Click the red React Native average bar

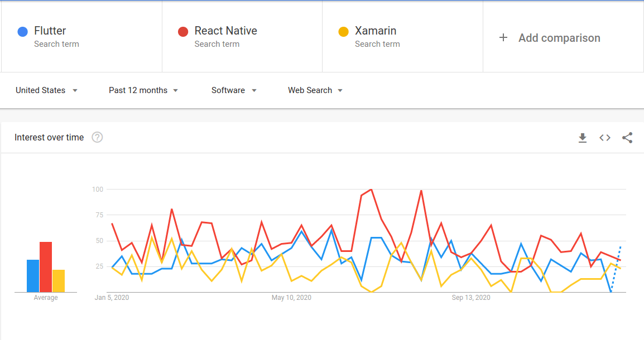tap(46, 267)
